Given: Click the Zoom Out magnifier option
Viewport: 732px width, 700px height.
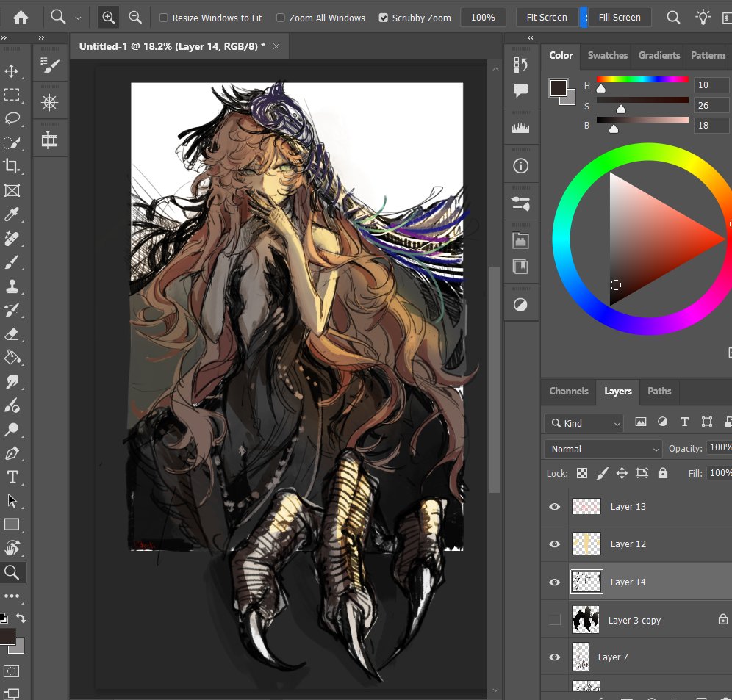Looking at the screenshot, I should tap(135, 18).
